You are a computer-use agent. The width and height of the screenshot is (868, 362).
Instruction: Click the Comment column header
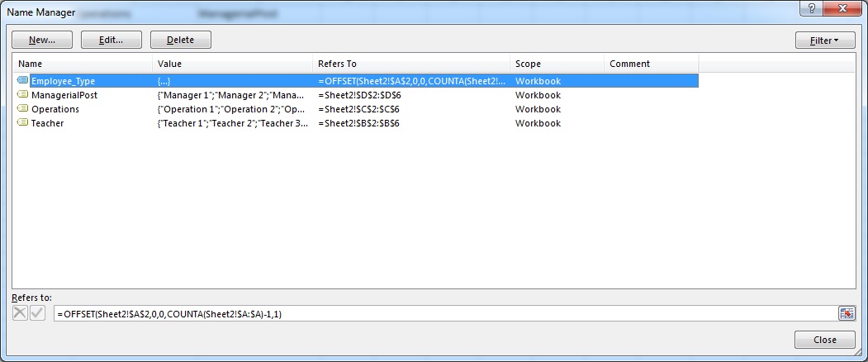[x=651, y=64]
